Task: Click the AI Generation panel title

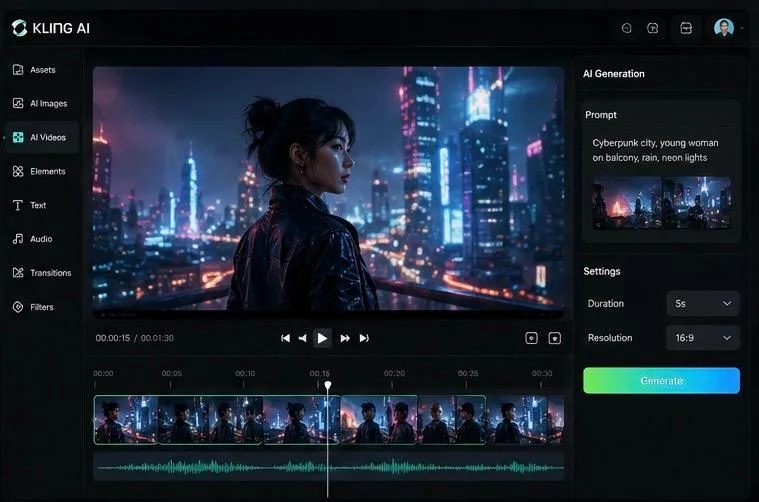Action: point(614,74)
